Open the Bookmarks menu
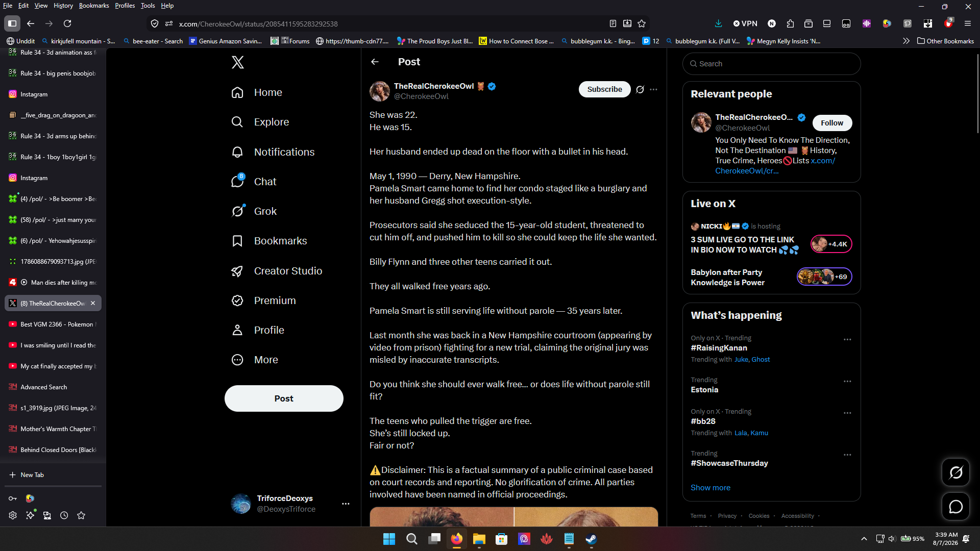The height and width of the screenshot is (551, 980). (94, 6)
